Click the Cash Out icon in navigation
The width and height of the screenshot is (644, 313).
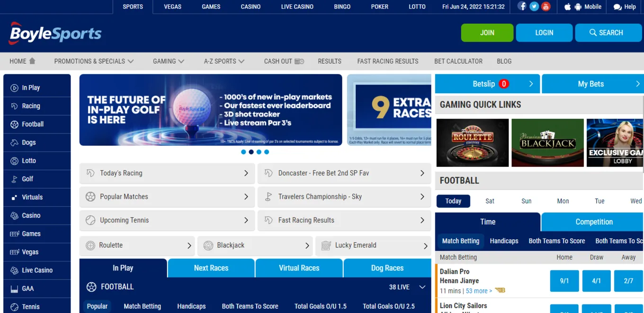299,61
